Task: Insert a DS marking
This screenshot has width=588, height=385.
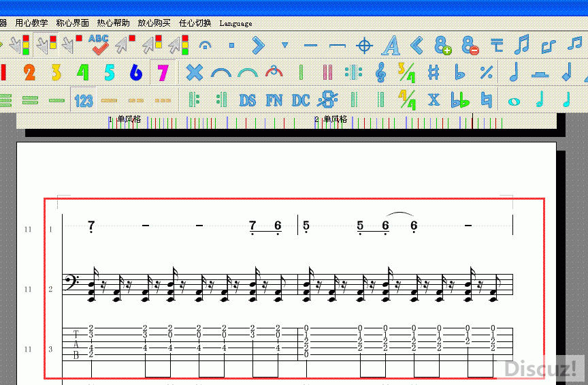Action: tap(248, 100)
